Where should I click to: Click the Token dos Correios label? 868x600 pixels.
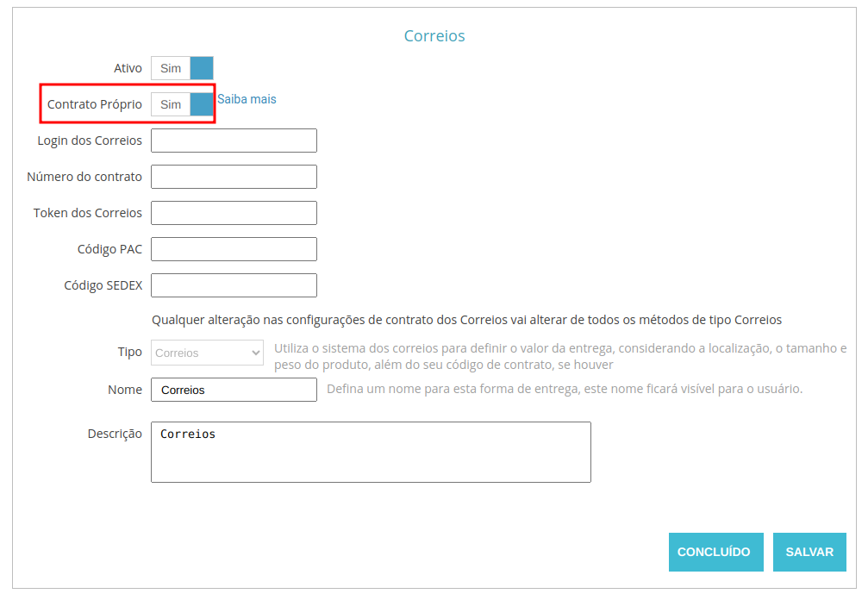click(x=87, y=213)
